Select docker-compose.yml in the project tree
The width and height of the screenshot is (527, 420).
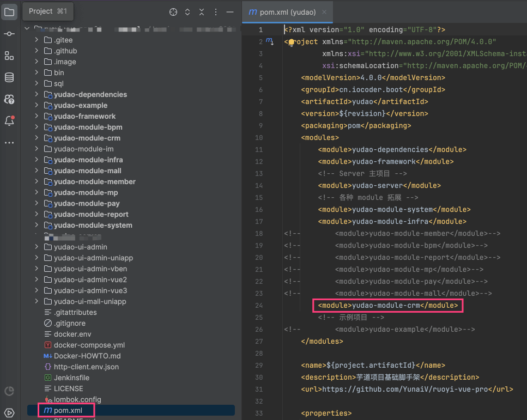(x=89, y=345)
